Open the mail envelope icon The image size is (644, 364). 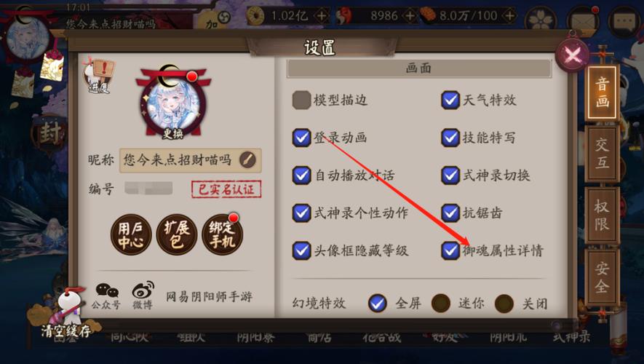pyautogui.click(x=582, y=20)
